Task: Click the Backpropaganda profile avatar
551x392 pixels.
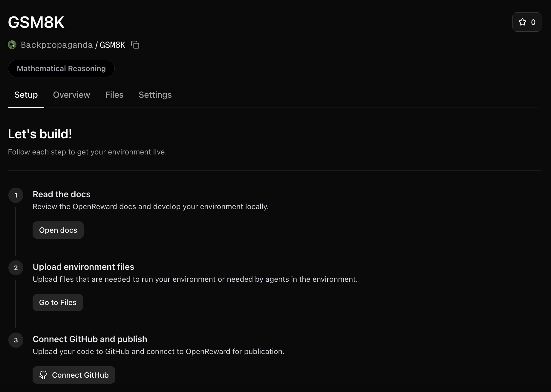Action: tap(12, 45)
